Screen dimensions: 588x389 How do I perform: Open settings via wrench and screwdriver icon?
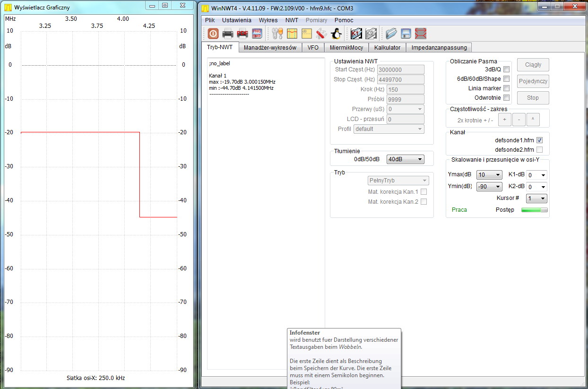pos(277,34)
